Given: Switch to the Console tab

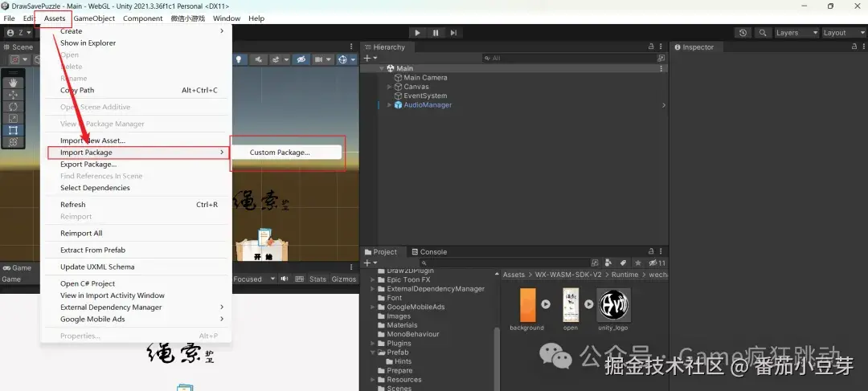Looking at the screenshot, I should [428, 251].
